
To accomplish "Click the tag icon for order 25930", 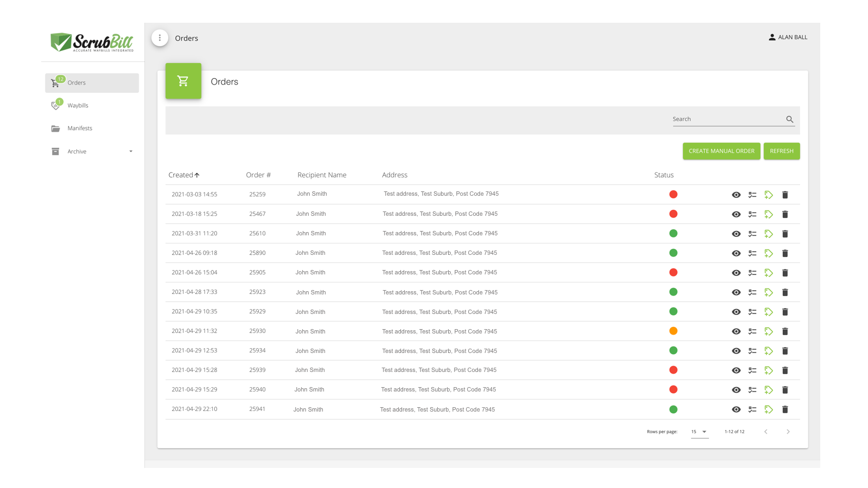I will tap(769, 331).
